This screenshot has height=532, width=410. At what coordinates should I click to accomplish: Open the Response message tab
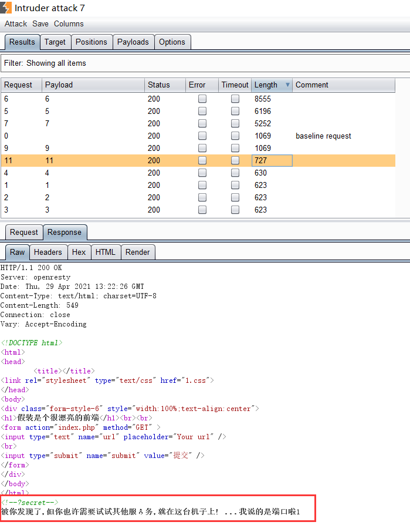pyautogui.click(x=65, y=232)
